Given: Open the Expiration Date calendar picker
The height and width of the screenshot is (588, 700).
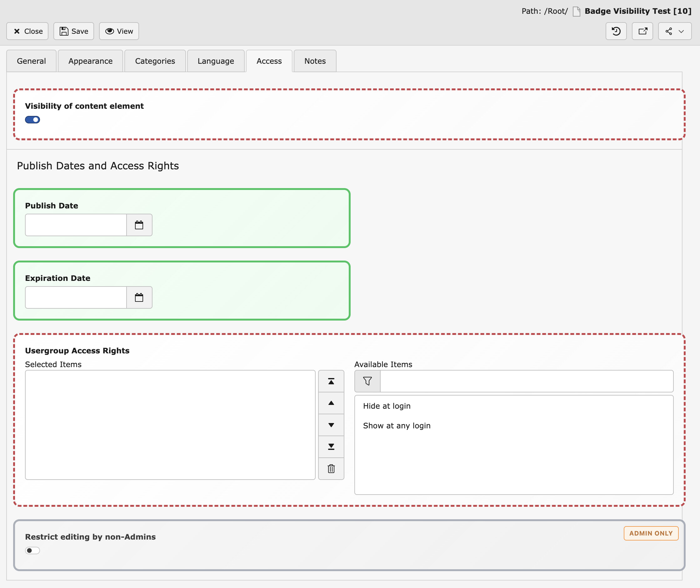Looking at the screenshot, I should point(139,297).
